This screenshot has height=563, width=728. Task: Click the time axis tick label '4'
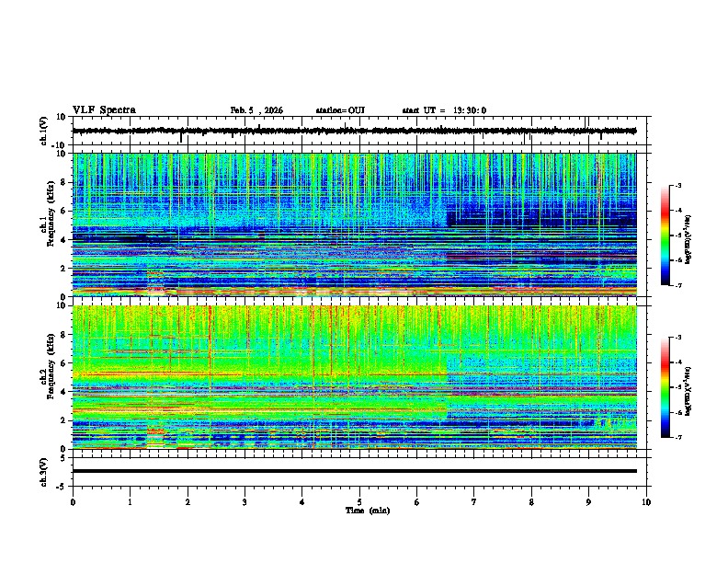(302, 502)
